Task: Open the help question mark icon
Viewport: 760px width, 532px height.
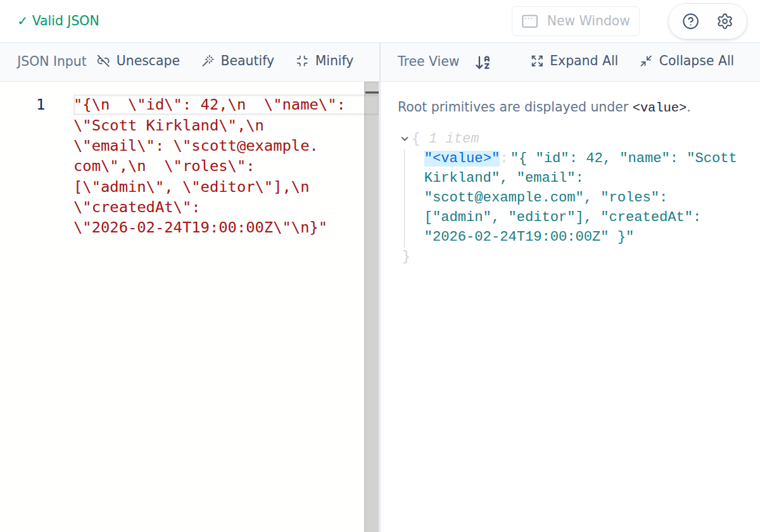Action: pos(690,21)
